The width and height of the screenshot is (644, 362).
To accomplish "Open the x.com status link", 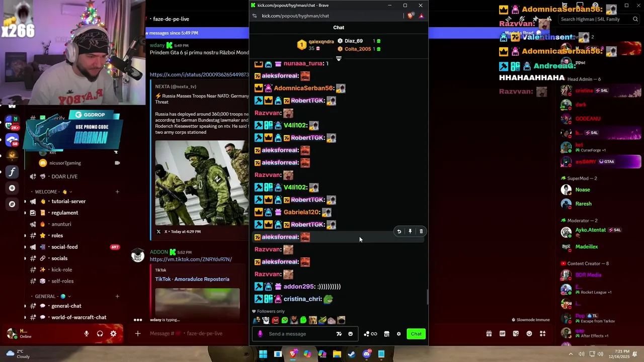I will pos(199,74).
